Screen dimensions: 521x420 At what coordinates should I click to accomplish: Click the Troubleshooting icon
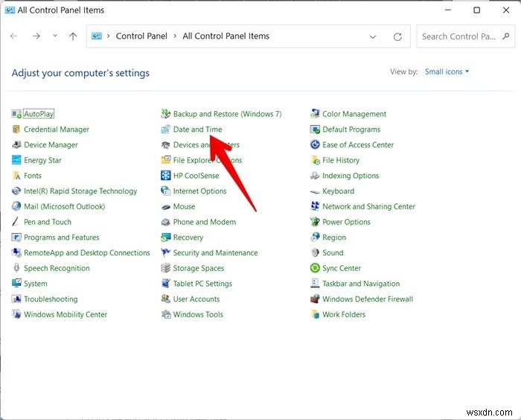[x=16, y=299]
